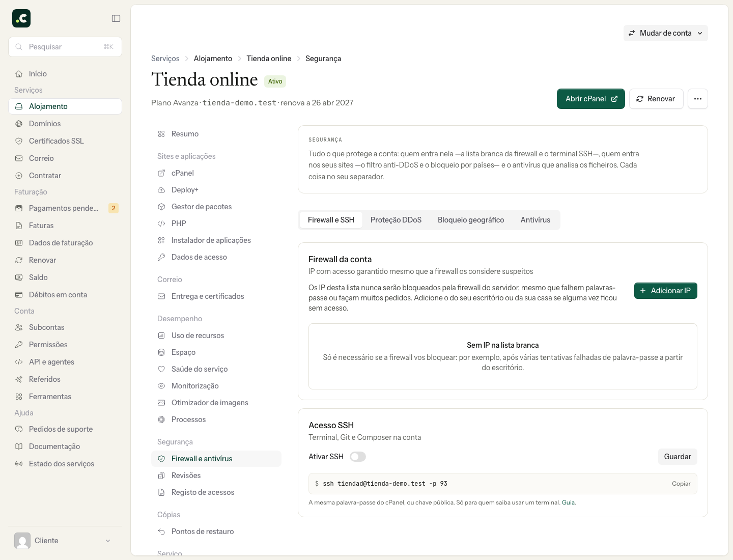
Task: Click the Pesquisar search field
Action: click(65, 47)
